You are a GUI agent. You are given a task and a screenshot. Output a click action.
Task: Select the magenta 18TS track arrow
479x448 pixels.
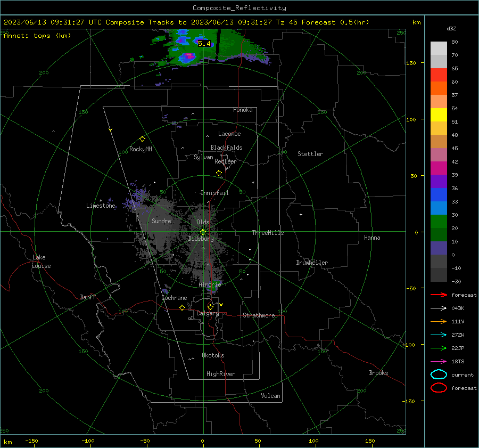[439, 362]
